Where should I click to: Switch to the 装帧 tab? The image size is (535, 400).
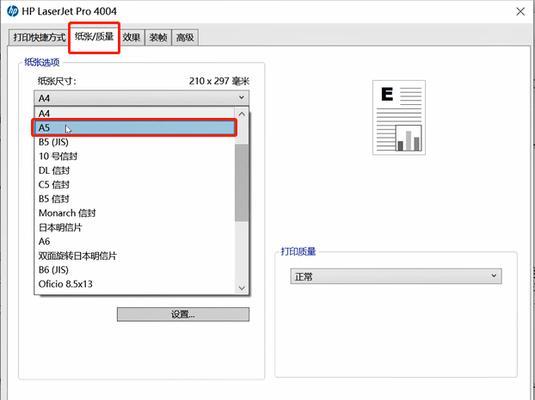(158, 37)
